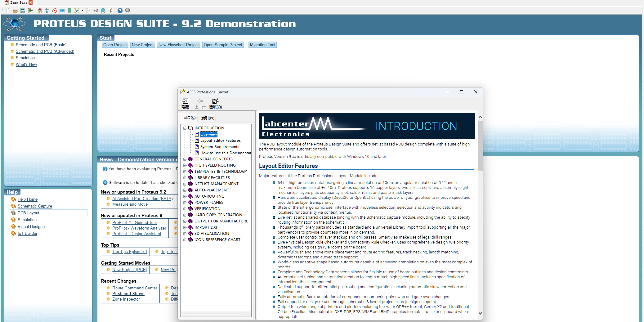Select ICON REFERENCE CHART in the contents tree
The image size is (644, 322).
tap(217, 240)
